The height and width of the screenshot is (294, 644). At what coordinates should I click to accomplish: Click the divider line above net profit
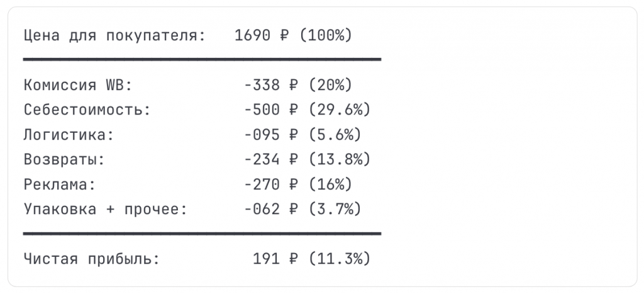pos(202,234)
